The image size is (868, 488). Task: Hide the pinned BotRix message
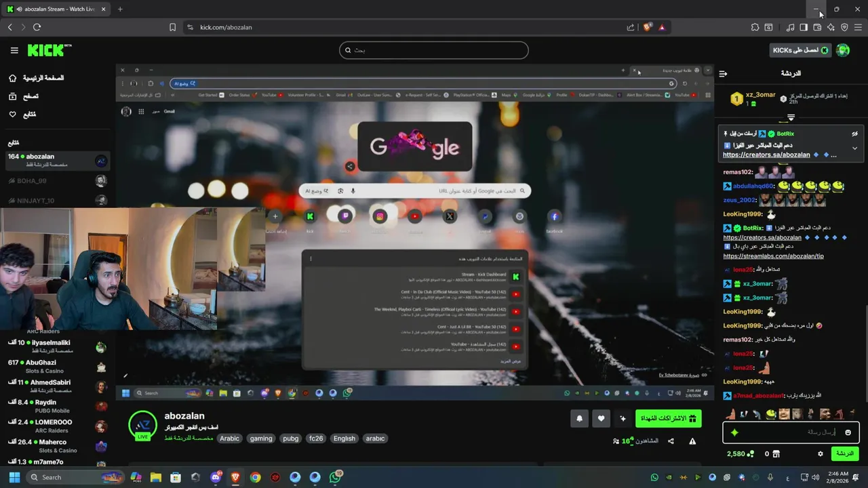(854, 134)
